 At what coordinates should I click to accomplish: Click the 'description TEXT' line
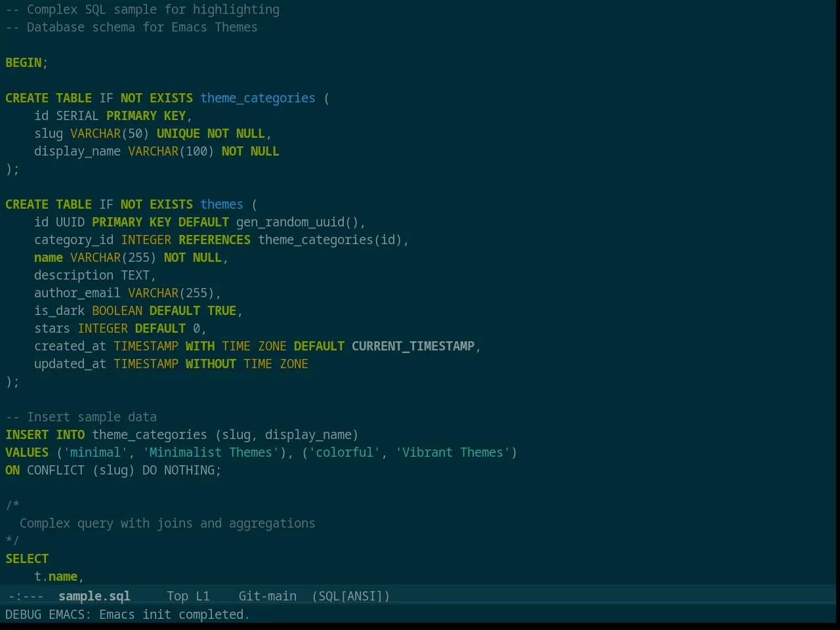[x=95, y=275]
